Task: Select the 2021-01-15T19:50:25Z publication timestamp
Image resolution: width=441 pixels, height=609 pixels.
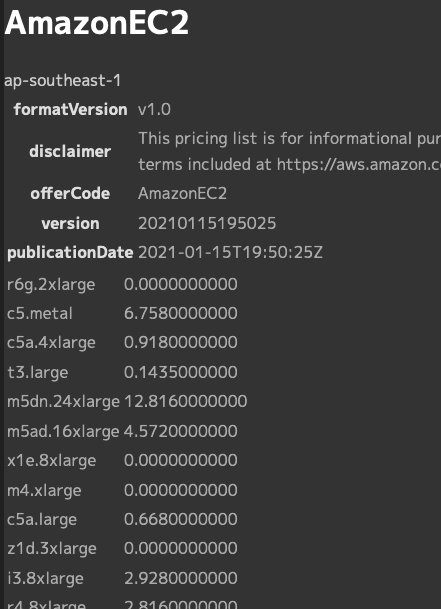Action: point(230,253)
